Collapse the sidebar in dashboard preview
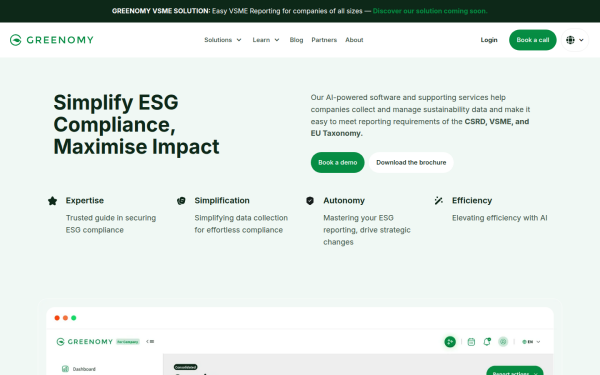This screenshot has height=375, width=600. 150,341
